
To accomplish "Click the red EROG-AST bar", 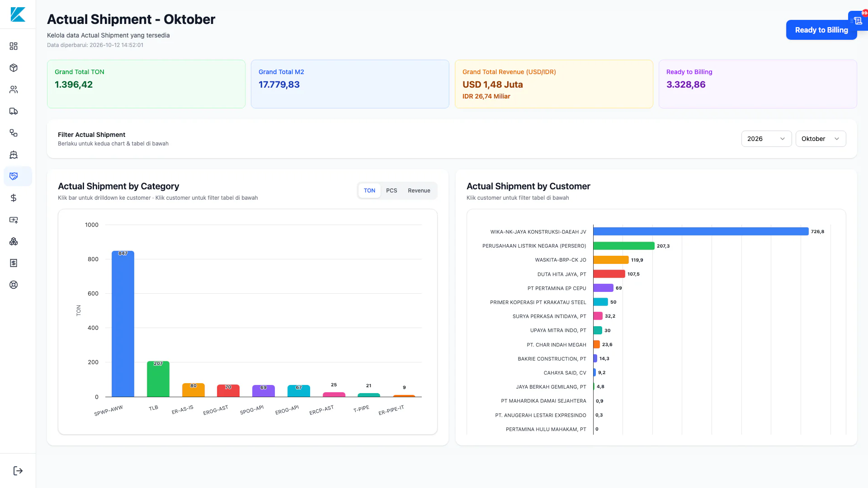I will point(228,391).
